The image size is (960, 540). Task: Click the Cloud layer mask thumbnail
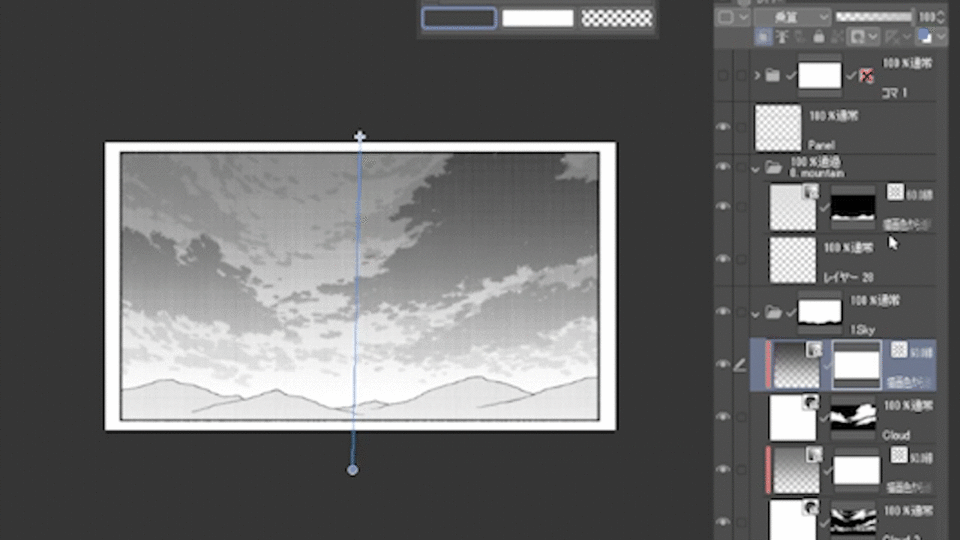[x=853, y=418]
